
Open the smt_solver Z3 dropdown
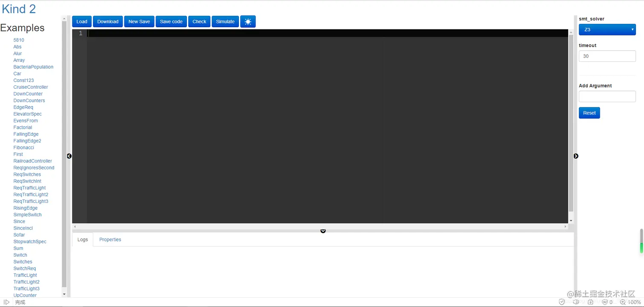coord(607,30)
